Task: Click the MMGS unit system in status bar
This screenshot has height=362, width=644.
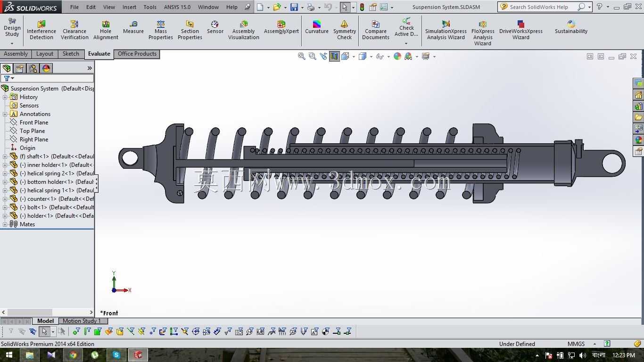Action: click(576, 344)
